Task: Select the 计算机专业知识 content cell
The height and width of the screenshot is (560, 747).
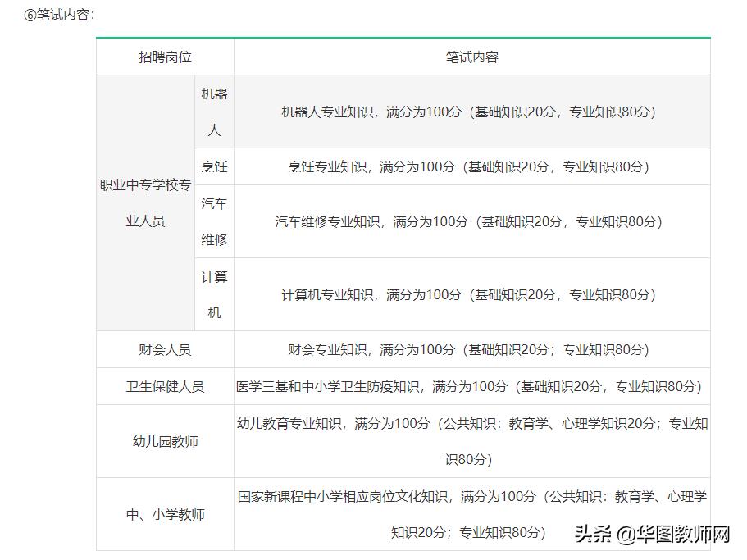Action: tap(470, 294)
